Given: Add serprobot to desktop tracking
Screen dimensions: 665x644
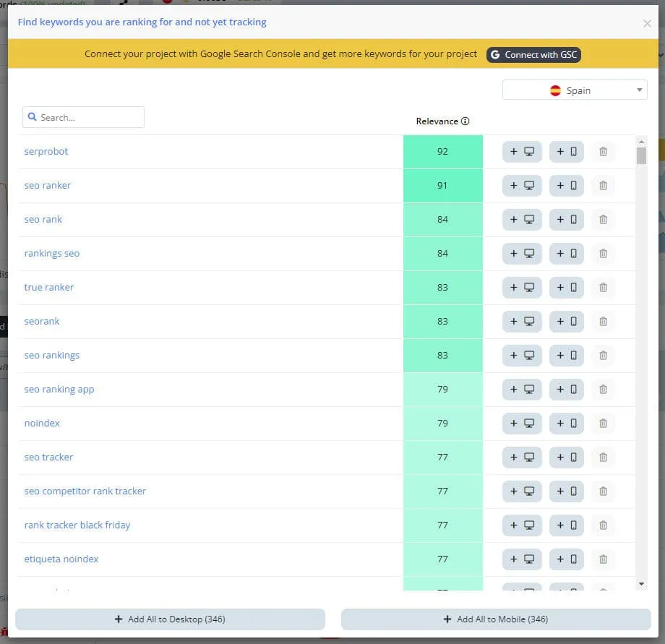Looking at the screenshot, I should coord(522,152).
